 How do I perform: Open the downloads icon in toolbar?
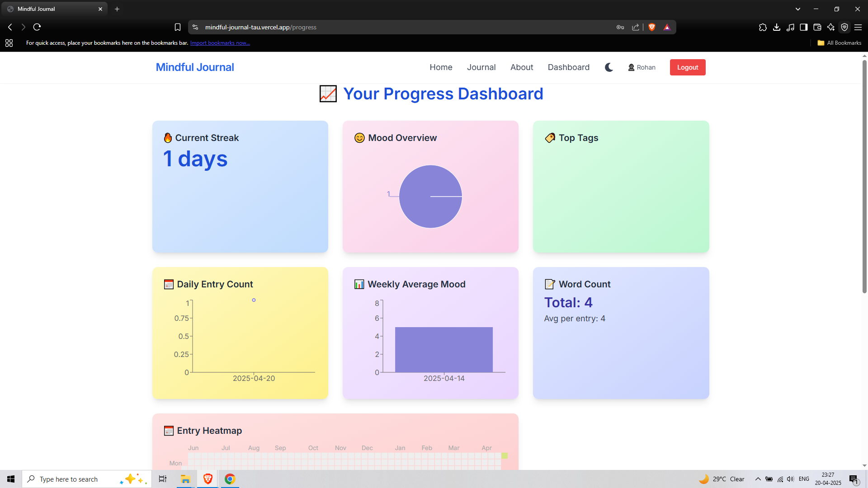776,27
